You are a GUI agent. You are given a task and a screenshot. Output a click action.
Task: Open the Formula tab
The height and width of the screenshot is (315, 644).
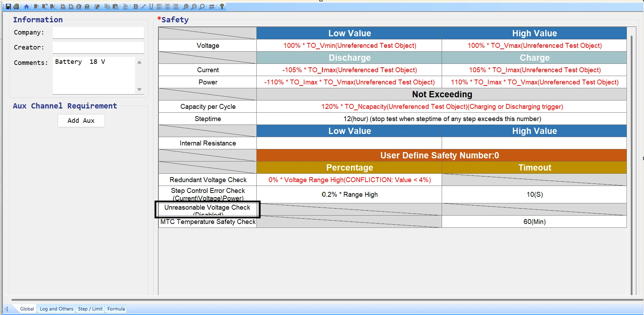click(116, 309)
